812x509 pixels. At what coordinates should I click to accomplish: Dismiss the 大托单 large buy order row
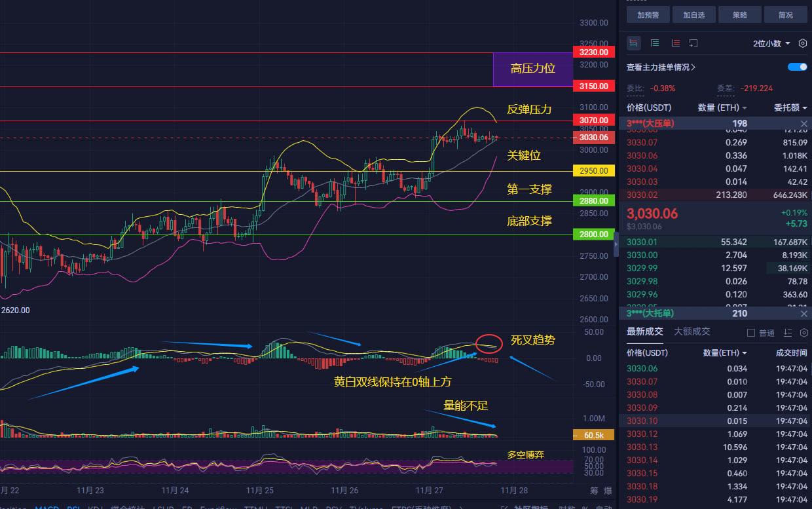pyautogui.click(x=804, y=314)
